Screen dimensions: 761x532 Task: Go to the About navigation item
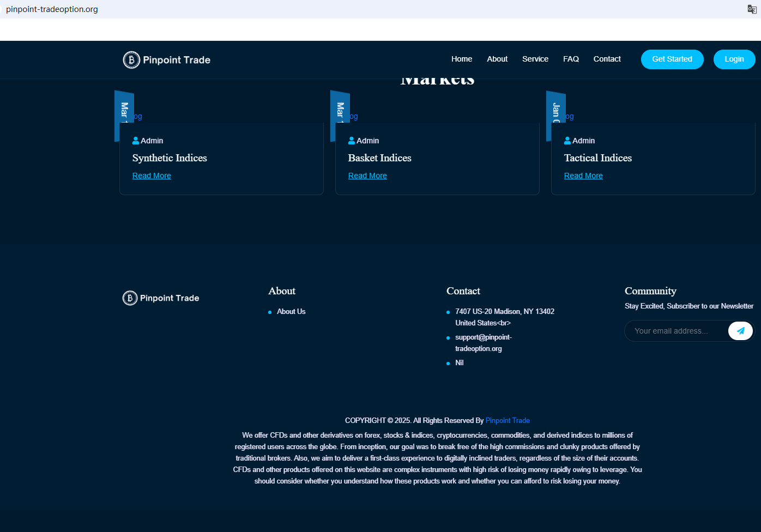click(x=497, y=59)
